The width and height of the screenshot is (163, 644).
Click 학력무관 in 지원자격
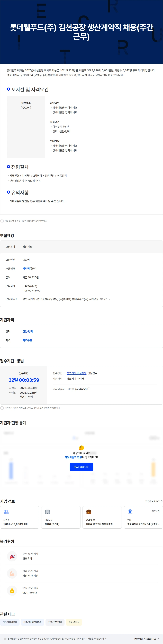coord(27,340)
